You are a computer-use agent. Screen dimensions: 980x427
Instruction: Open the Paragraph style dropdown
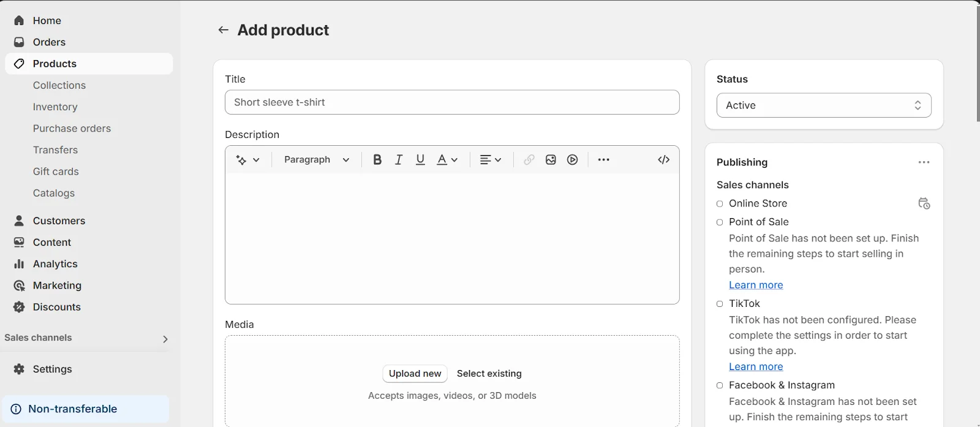(317, 160)
